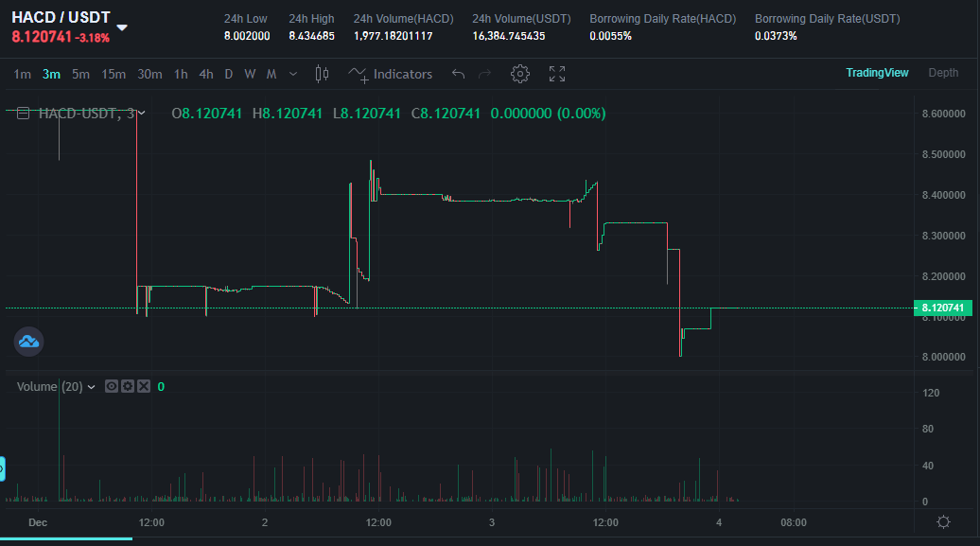This screenshot has width=980, height=546.
Task: Open the candlestick chart type selector
Action: point(322,75)
